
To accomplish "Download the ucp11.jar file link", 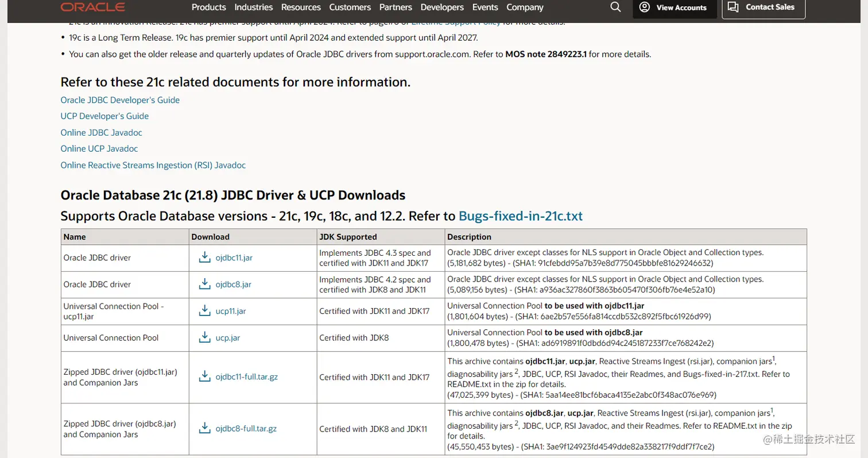I will 231,311.
